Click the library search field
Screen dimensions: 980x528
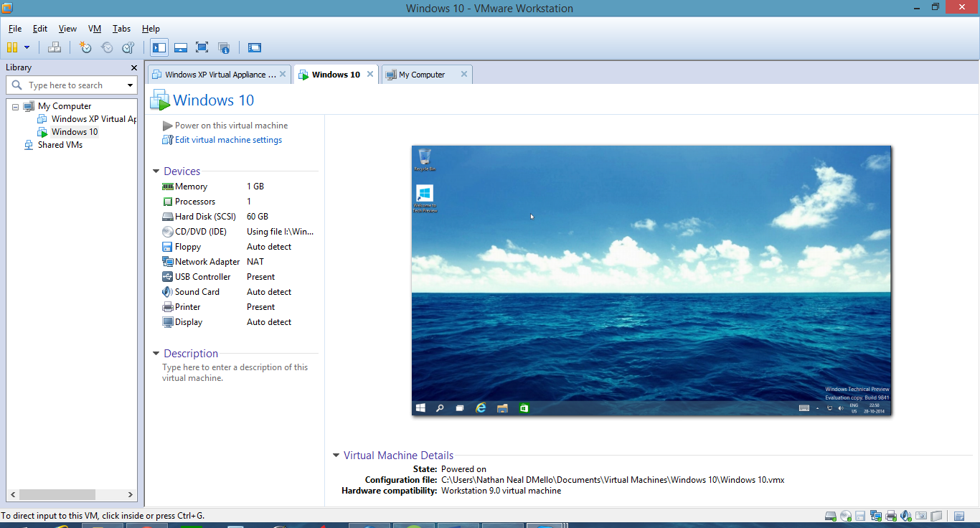tap(72, 85)
